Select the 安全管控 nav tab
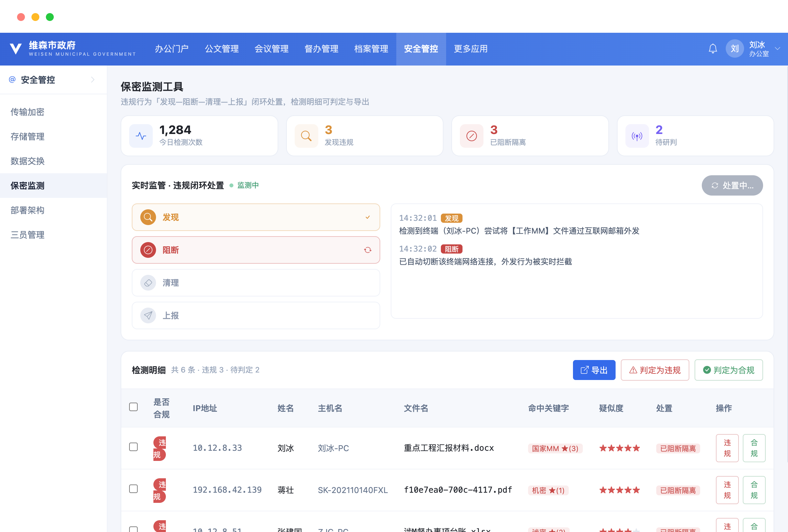Image resolution: width=788 pixels, height=532 pixels. tap(421, 49)
